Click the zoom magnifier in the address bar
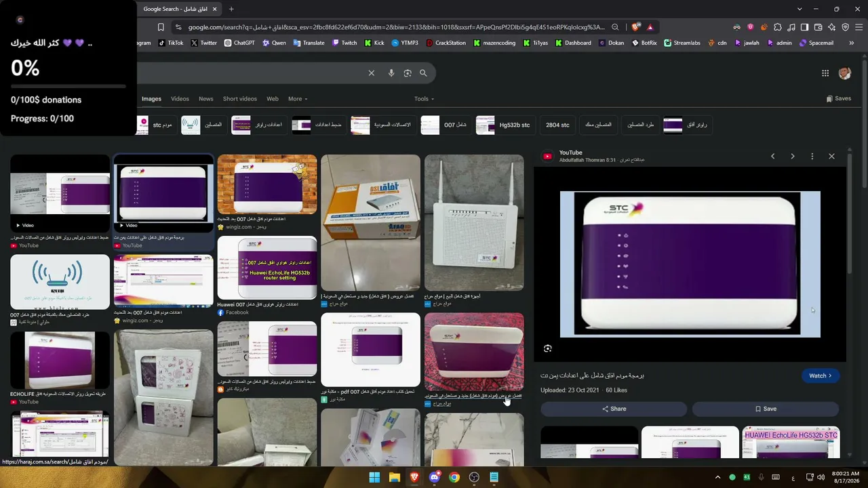 click(615, 27)
